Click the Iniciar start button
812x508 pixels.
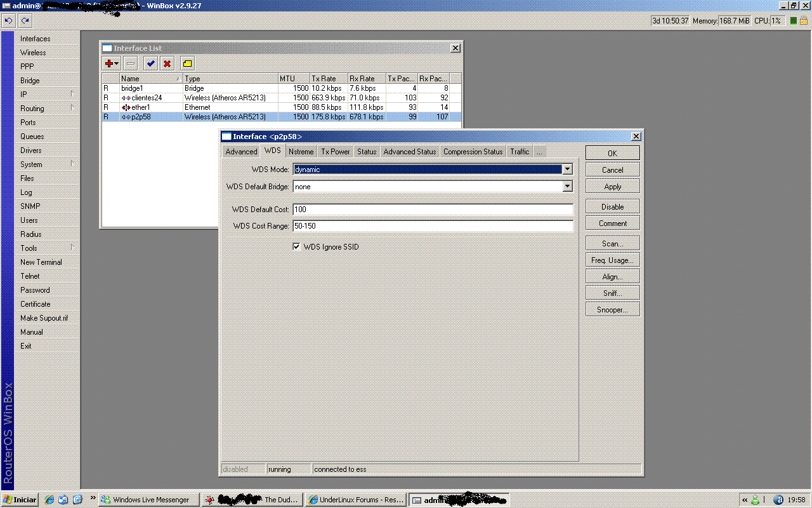(20, 500)
